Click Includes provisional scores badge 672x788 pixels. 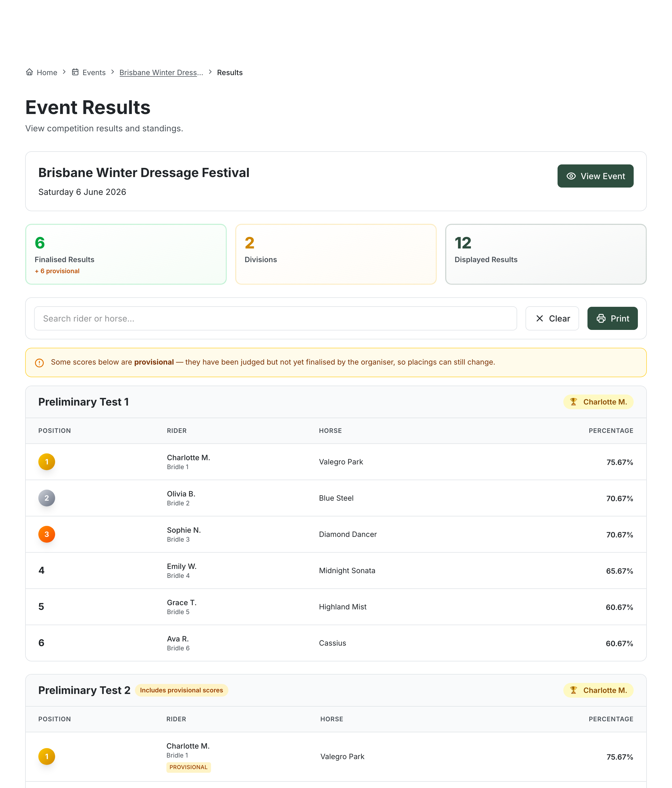181,690
